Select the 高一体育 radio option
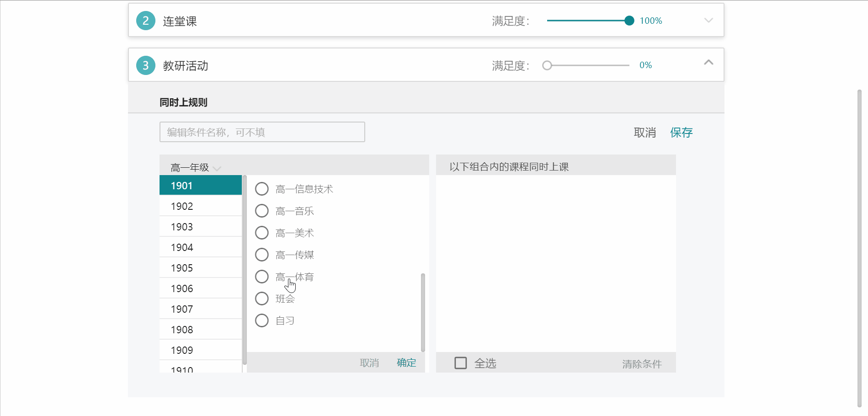 point(262,277)
